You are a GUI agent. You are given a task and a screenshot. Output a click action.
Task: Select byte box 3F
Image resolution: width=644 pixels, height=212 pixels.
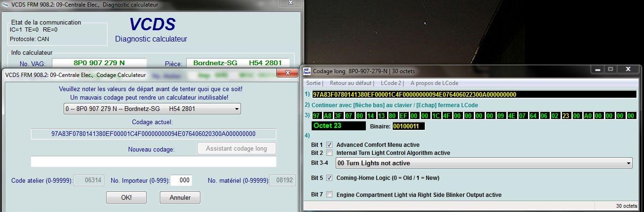pyautogui.click(x=339, y=115)
